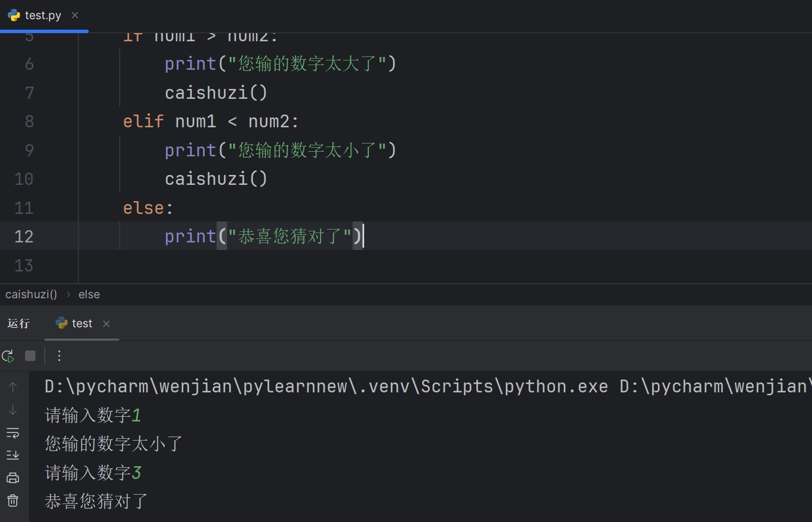The width and height of the screenshot is (812, 522).
Task: Click the scroll to end icon
Action: click(13, 455)
